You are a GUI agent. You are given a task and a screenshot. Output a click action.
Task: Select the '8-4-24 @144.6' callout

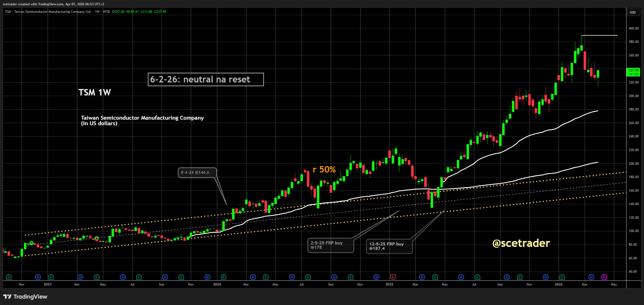coord(197,173)
